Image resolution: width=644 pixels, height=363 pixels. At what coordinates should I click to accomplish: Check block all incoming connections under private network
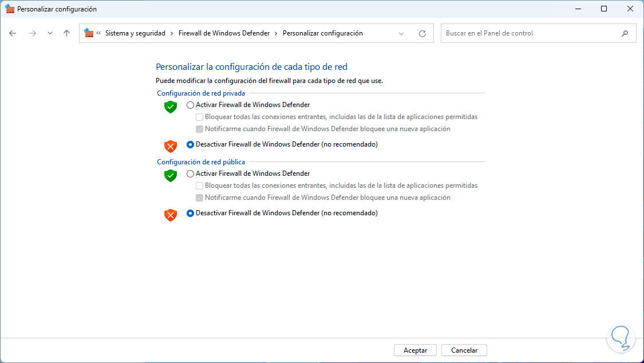pos(200,117)
